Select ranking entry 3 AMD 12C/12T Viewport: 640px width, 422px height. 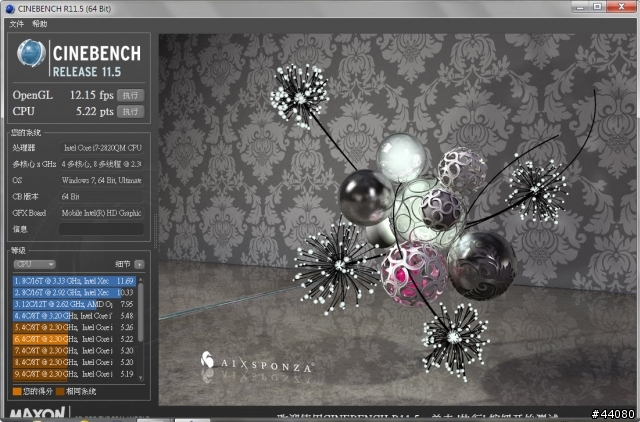74,304
